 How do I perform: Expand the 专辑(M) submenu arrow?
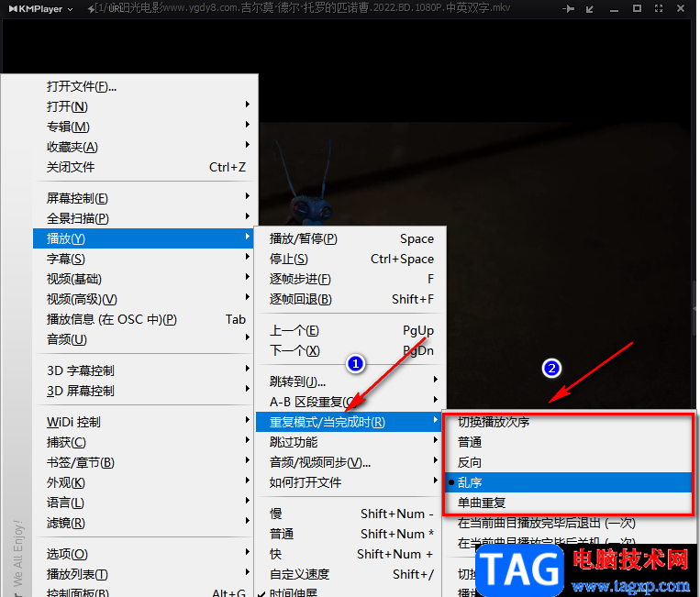[x=248, y=124]
